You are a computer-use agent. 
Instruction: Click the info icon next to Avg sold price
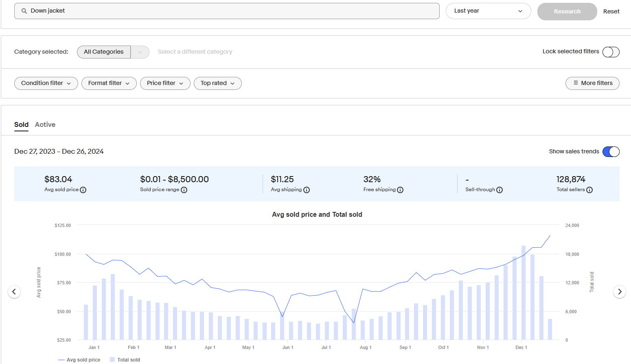point(83,190)
